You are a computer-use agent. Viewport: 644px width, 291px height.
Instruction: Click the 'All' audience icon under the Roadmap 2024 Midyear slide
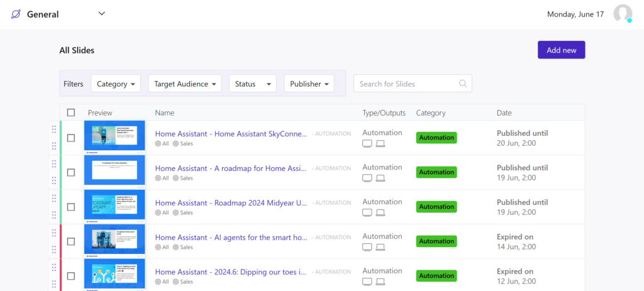coord(158,212)
